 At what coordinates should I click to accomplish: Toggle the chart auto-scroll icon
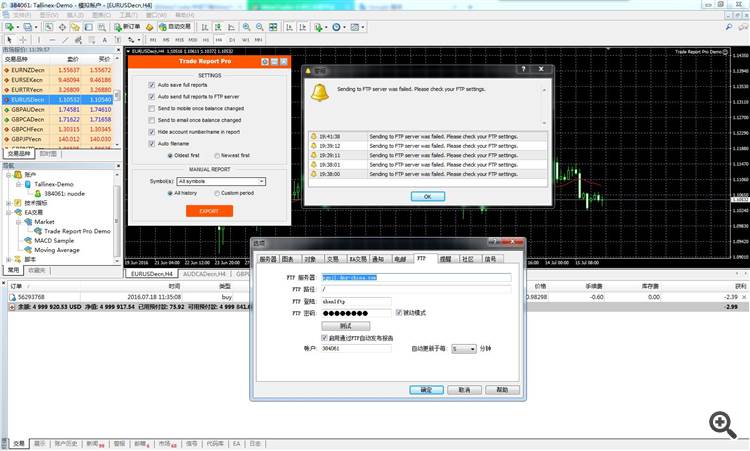coord(289,27)
